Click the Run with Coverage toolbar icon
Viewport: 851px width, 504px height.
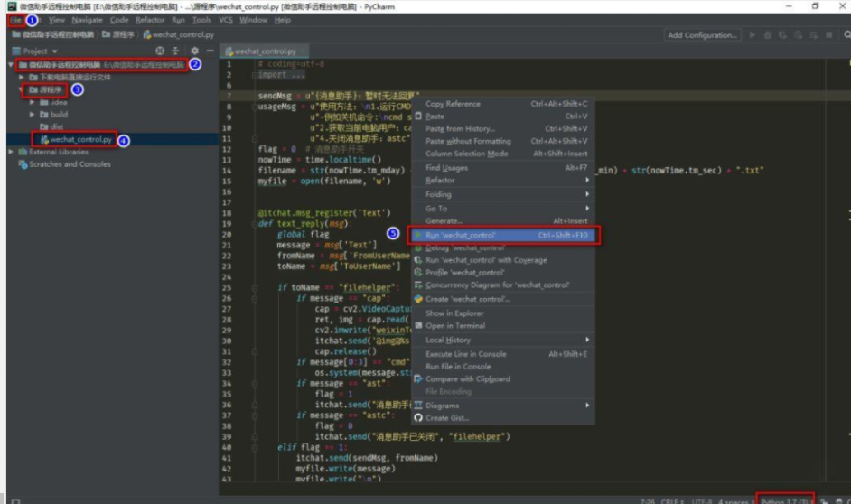[782, 34]
